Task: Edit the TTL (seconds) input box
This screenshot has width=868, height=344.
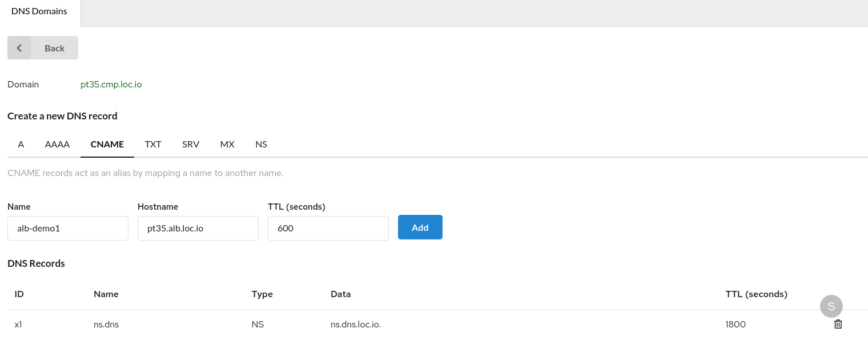Action: coord(328,228)
